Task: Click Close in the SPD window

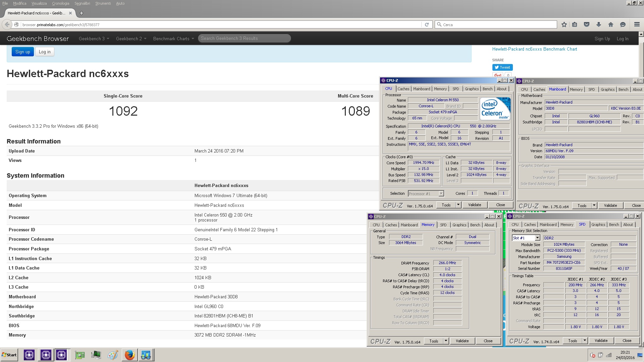Action: tap(627, 341)
